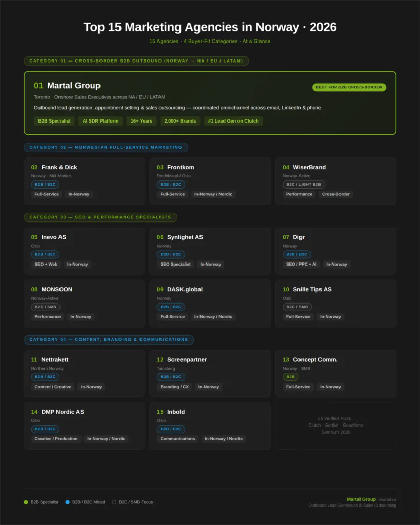Click the "2,000+ Brands" tag
420x525 pixels.
coord(180,121)
